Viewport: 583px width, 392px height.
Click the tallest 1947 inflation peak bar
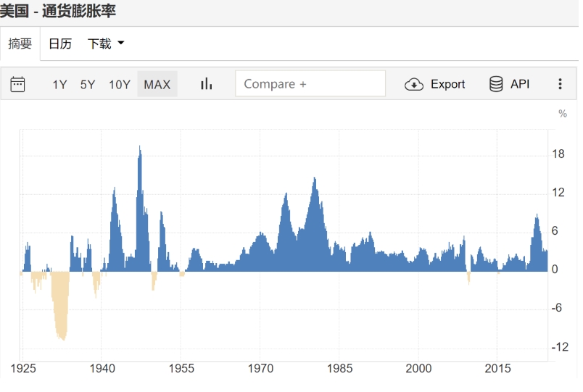[140, 208]
